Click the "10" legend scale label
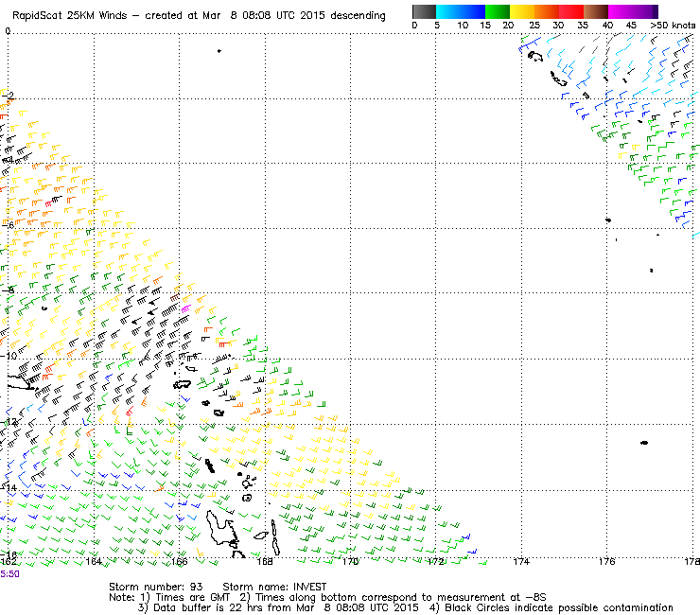 pos(463,26)
